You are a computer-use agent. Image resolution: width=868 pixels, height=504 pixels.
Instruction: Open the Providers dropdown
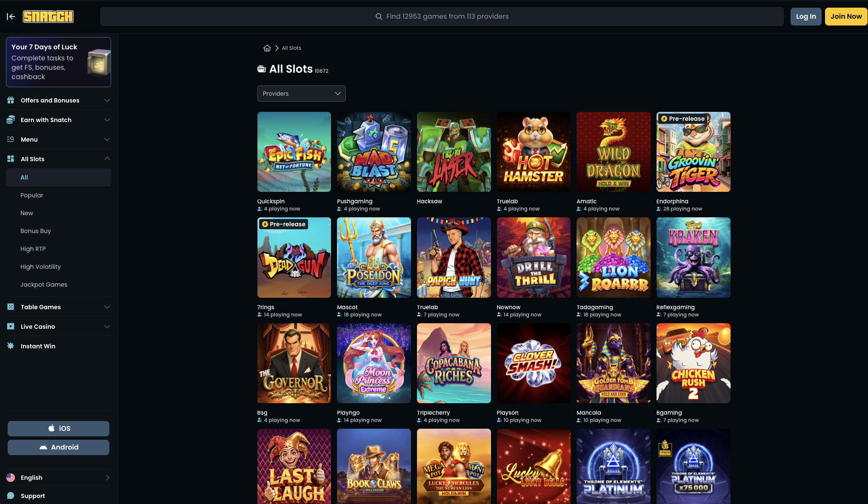coord(301,94)
